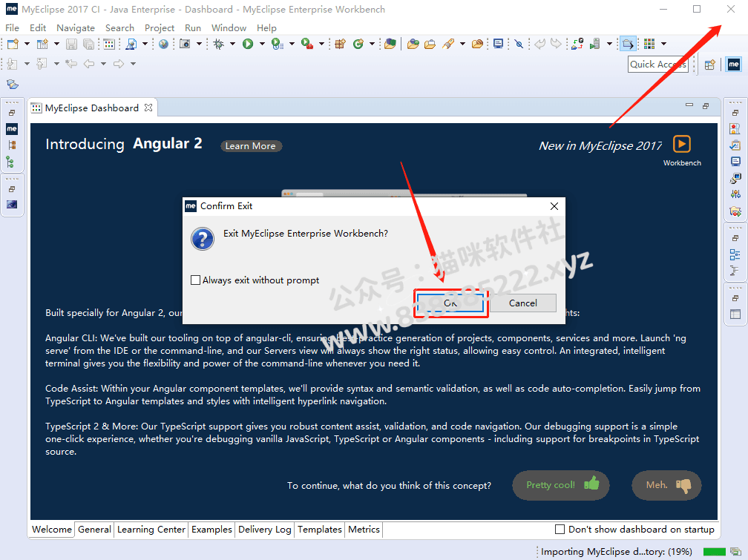Switch to the MyEclipse 'me' perspective button

734,65
